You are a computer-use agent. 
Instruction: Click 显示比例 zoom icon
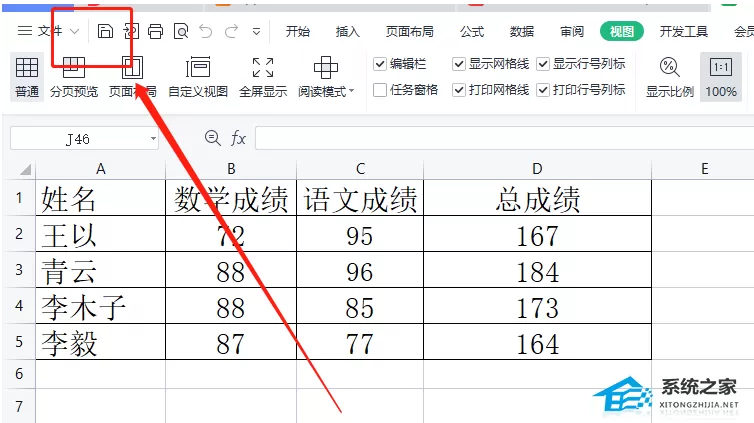669,77
